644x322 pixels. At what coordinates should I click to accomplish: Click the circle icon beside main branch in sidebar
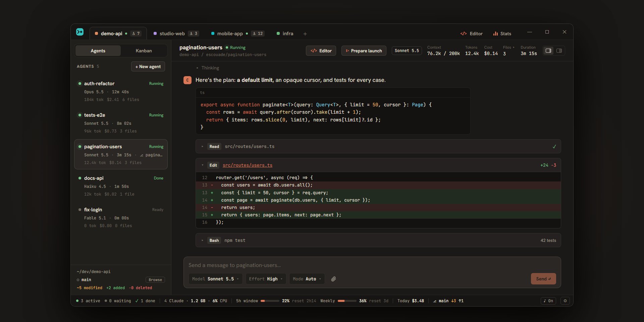pyautogui.click(x=78, y=280)
